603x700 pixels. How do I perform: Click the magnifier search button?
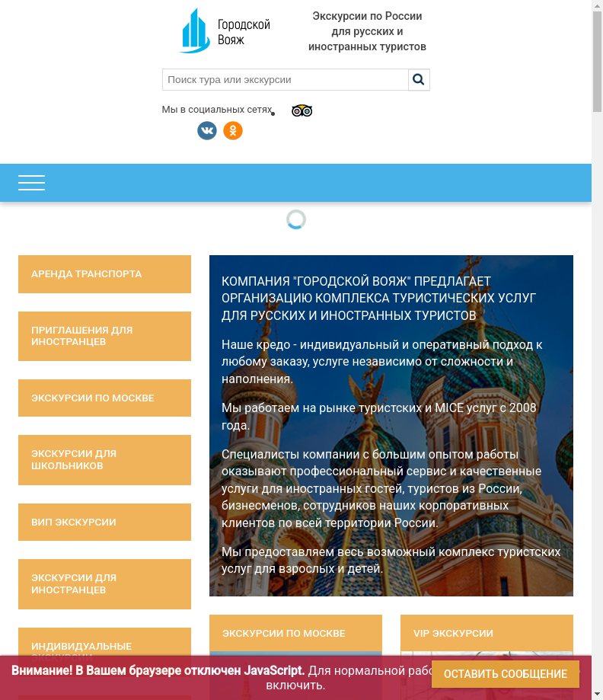coord(419,80)
